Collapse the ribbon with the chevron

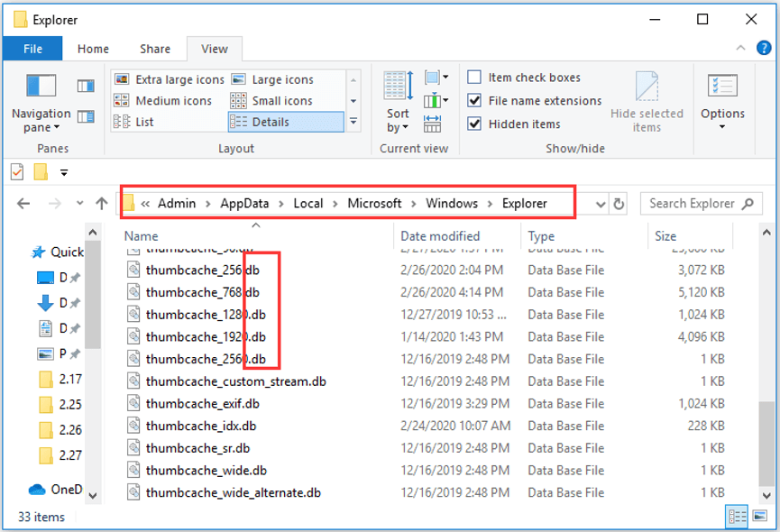(742, 49)
